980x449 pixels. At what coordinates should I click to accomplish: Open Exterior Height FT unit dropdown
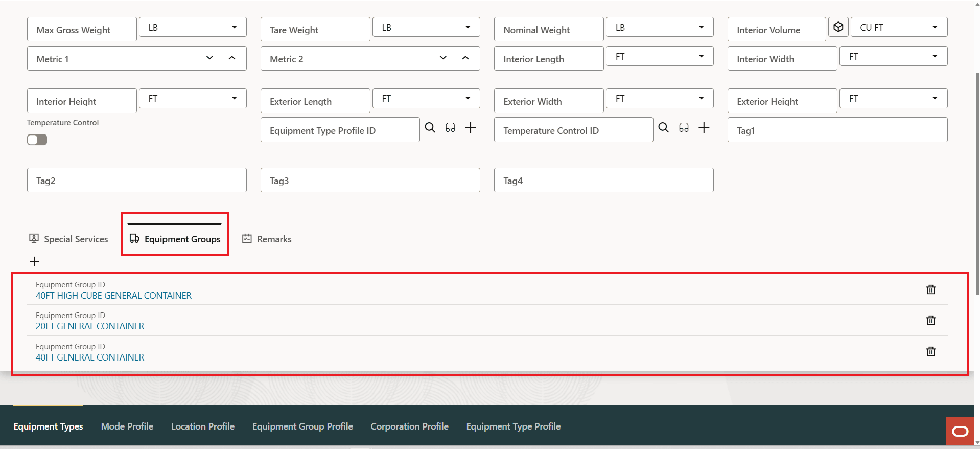point(894,99)
